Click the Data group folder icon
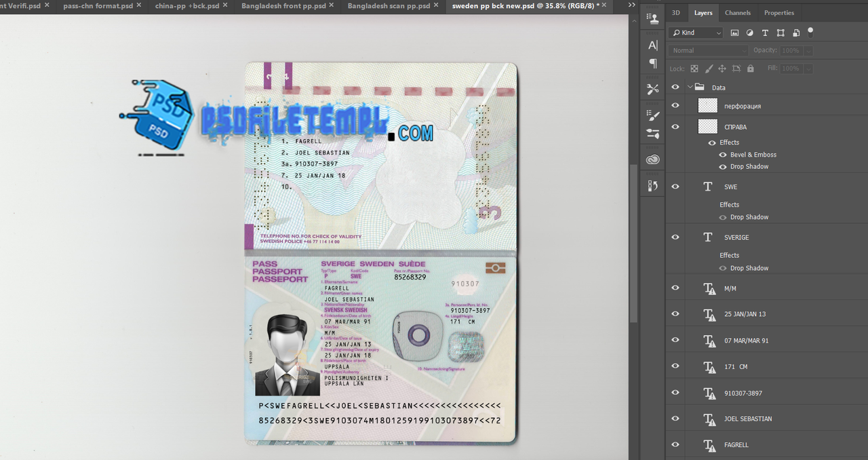Image resolution: width=868 pixels, height=460 pixels. 701,88
